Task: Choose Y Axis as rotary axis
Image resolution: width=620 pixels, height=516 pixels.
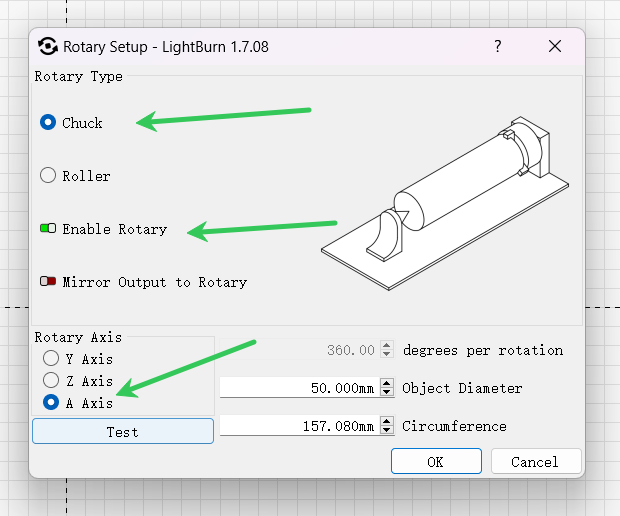Action: tap(51, 358)
